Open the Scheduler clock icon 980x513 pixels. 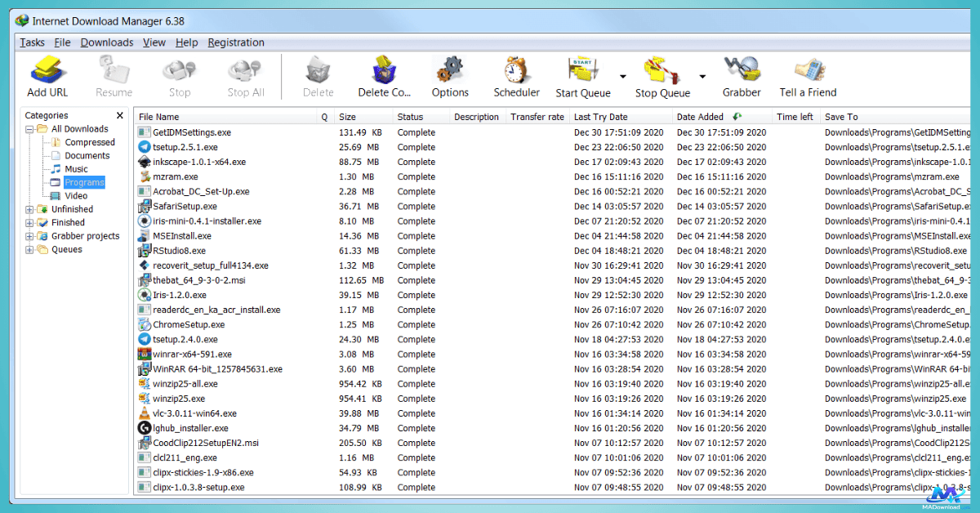point(516,69)
